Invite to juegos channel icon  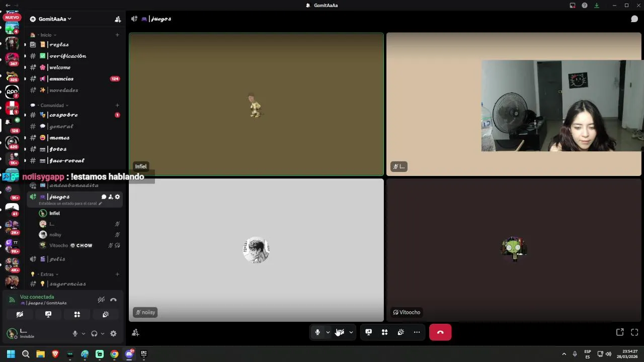111,197
